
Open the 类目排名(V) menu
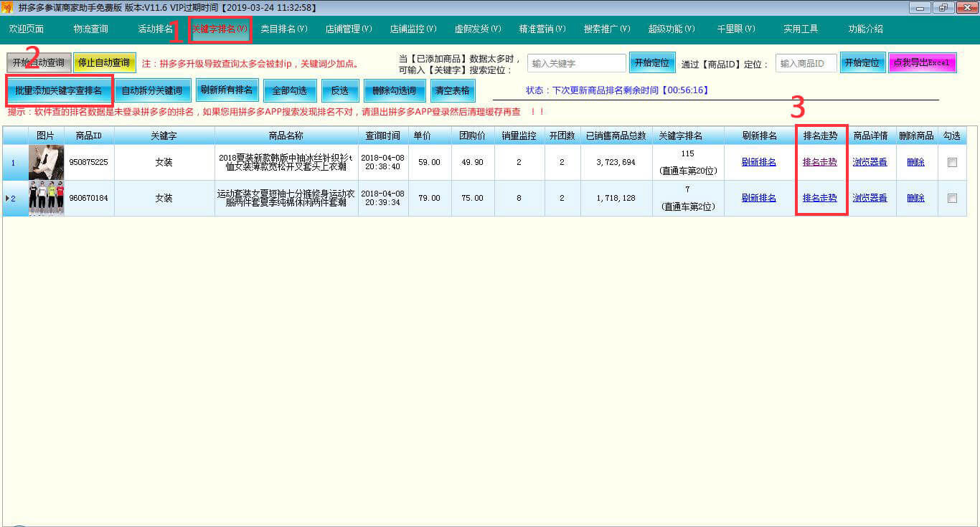coord(284,29)
